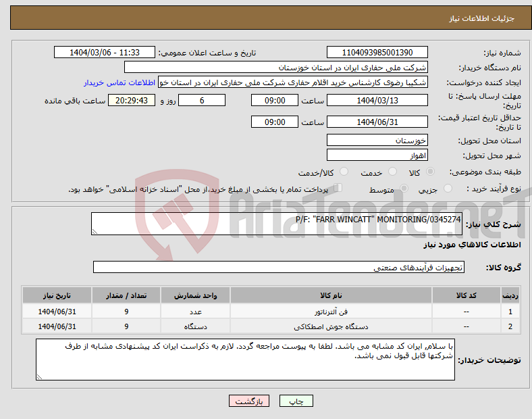Click the واحد شمارش column header
The width and height of the screenshot is (532, 419).
click(x=195, y=295)
